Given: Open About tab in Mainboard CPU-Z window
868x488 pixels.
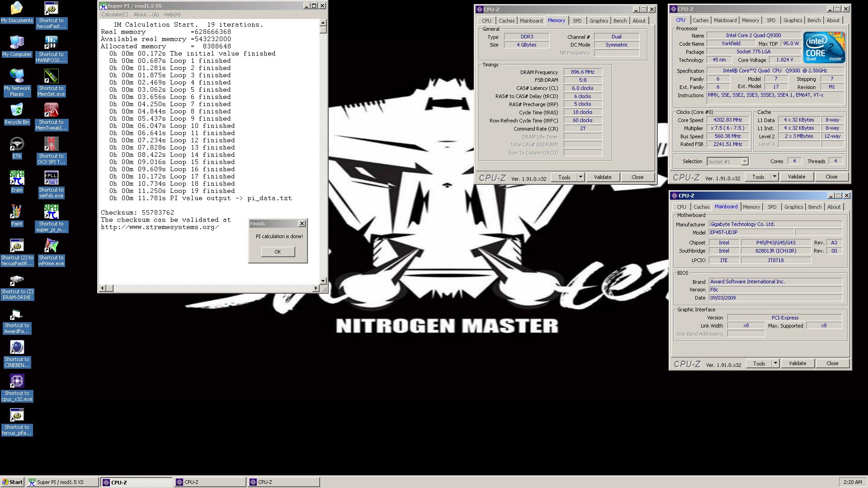Looking at the screenshot, I should pyautogui.click(x=834, y=207).
